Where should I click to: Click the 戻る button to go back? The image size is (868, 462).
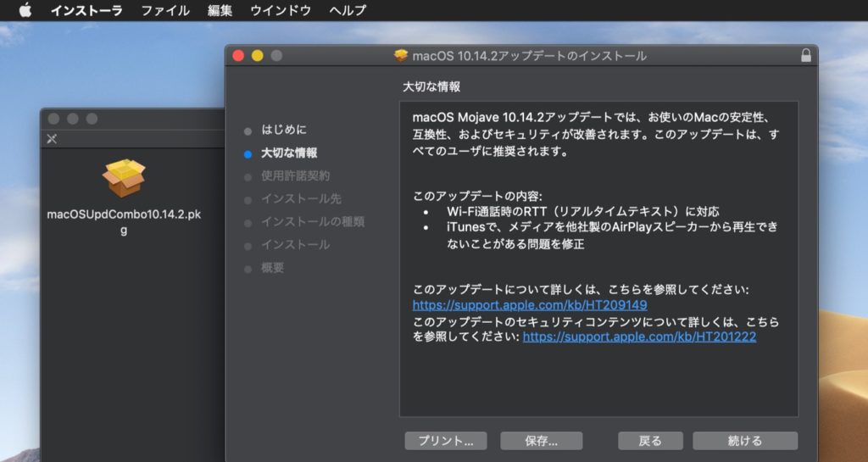tap(650, 441)
